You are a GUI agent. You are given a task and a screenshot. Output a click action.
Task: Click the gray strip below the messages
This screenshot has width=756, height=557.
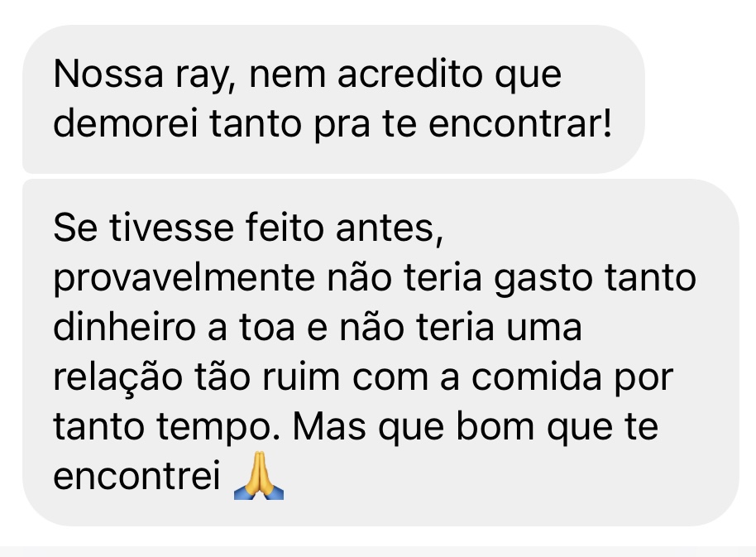pos(378,552)
